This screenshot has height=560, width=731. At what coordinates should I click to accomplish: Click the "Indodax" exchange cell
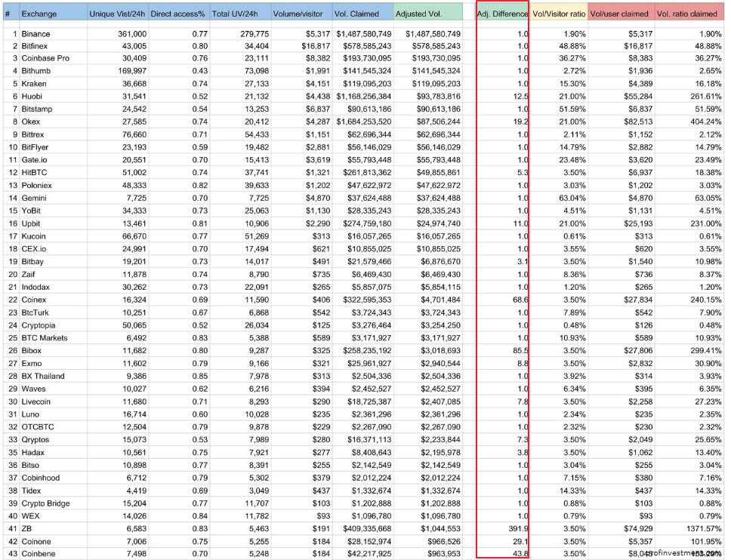tap(35, 287)
